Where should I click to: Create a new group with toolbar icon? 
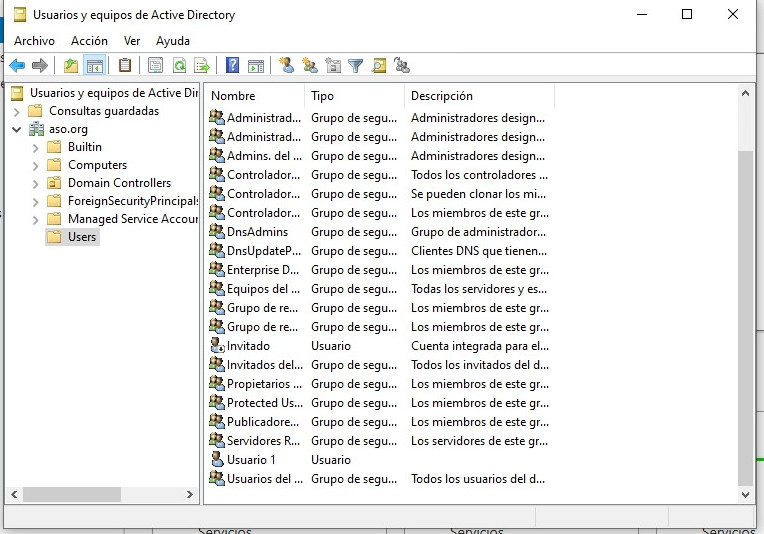(310, 66)
